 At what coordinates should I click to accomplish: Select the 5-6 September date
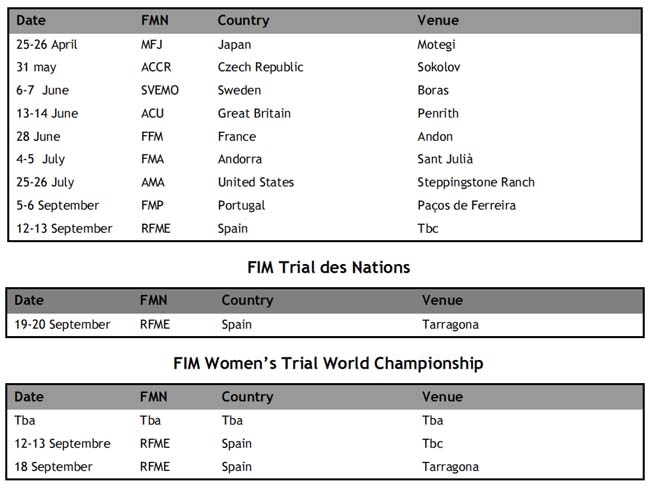58,206
